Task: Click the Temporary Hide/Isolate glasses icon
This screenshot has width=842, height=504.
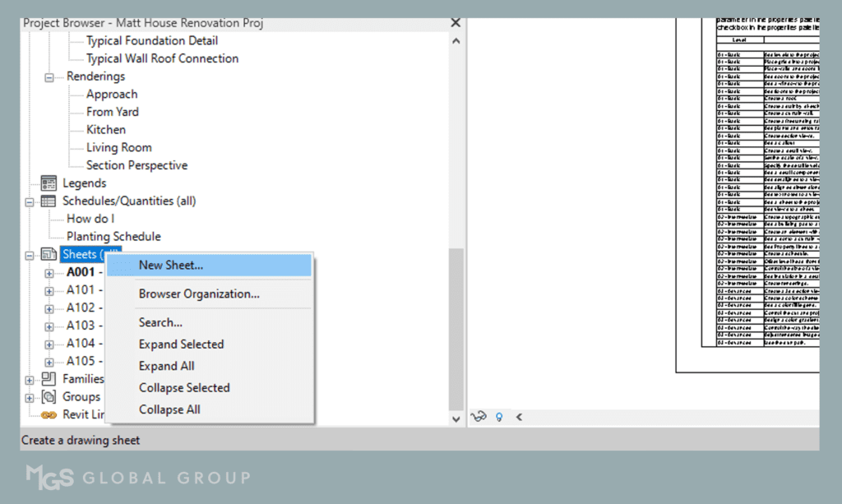Action: [479, 417]
